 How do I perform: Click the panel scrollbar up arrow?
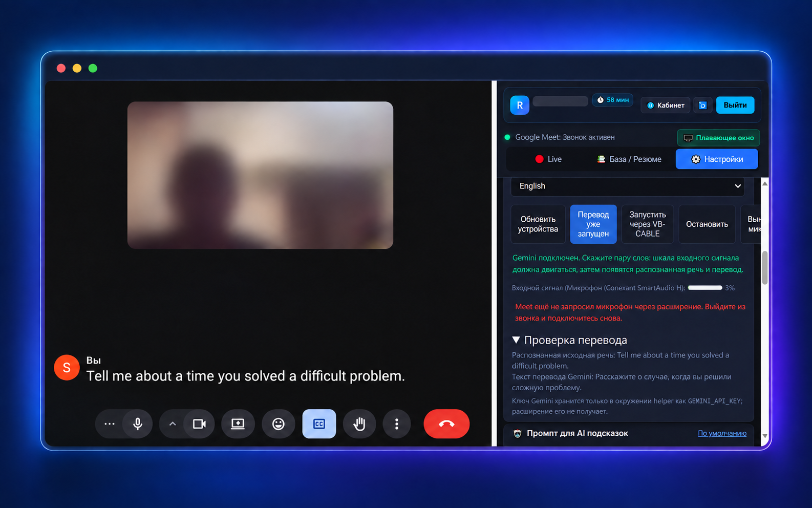765,183
